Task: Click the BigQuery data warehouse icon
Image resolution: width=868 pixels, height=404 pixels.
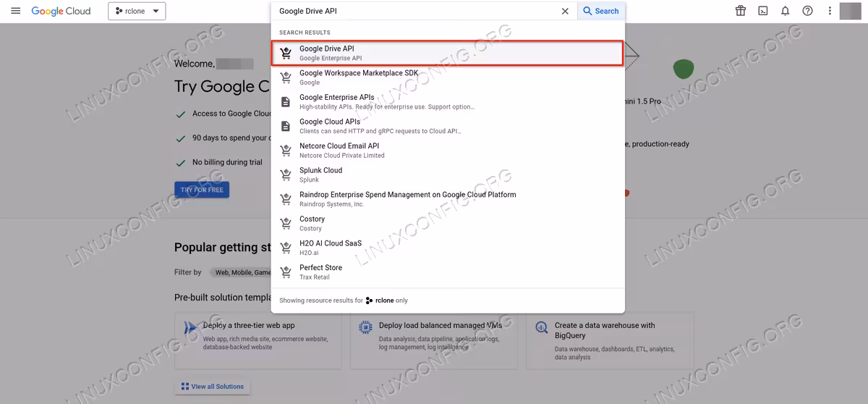Action: coord(542,328)
